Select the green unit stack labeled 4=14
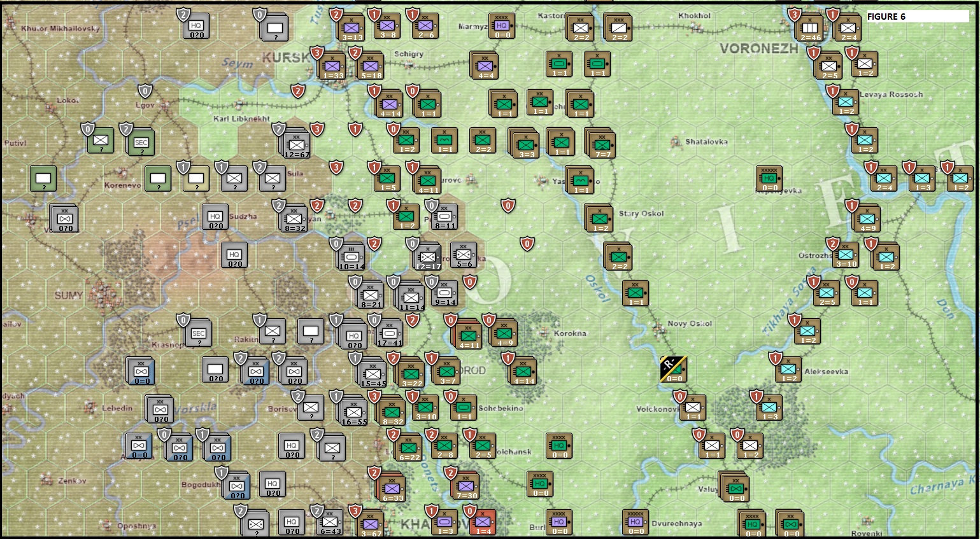 [x=523, y=372]
